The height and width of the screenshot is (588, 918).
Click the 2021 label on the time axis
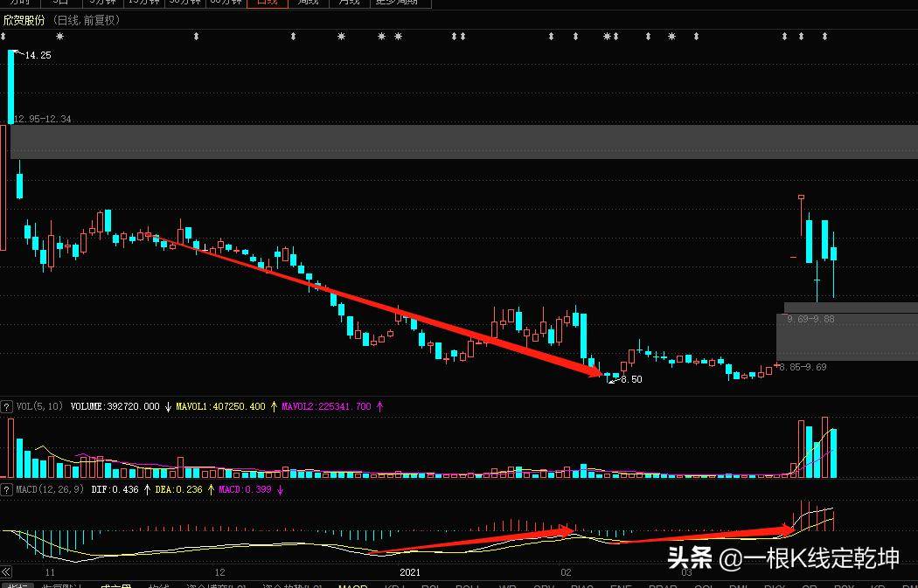(410, 572)
